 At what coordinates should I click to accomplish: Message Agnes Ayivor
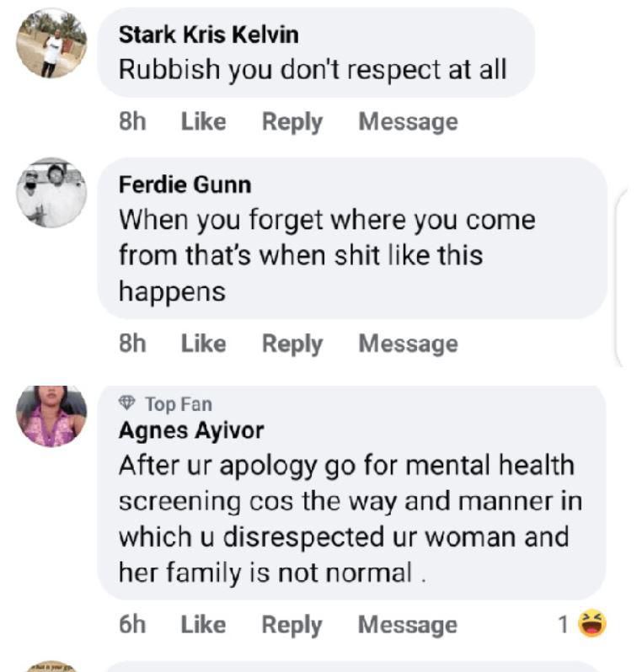pyautogui.click(x=408, y=624)
